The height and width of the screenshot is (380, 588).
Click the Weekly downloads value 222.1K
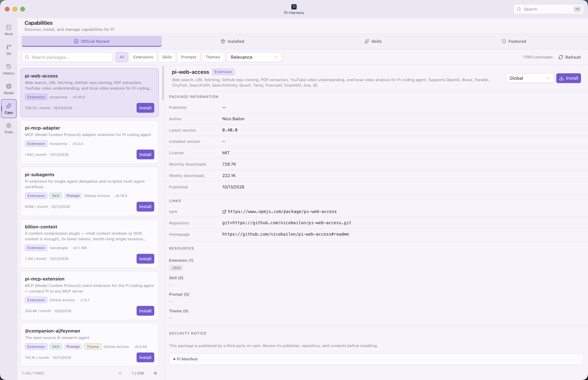click(x=229, y=175)
